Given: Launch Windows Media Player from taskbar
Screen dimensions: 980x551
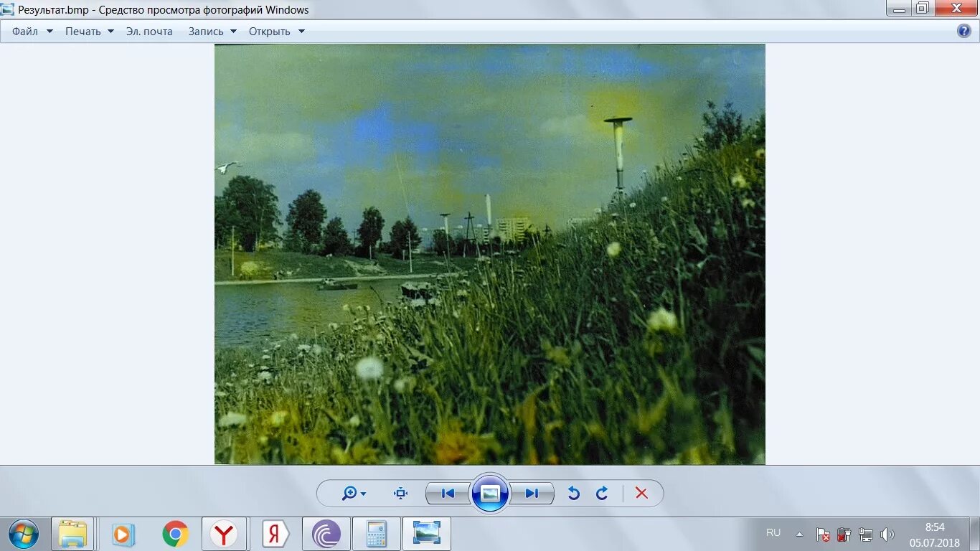Looking at the screenshot, I should tap(123, 534).
